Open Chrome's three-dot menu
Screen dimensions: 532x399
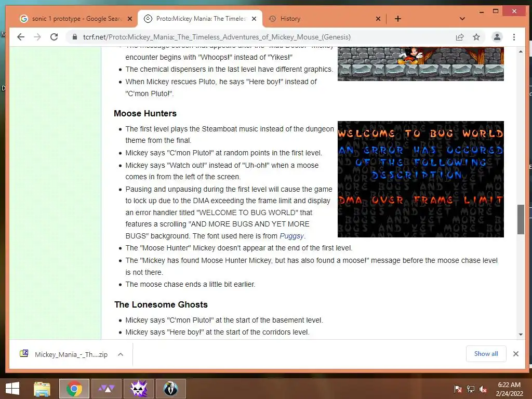[514, 37]
